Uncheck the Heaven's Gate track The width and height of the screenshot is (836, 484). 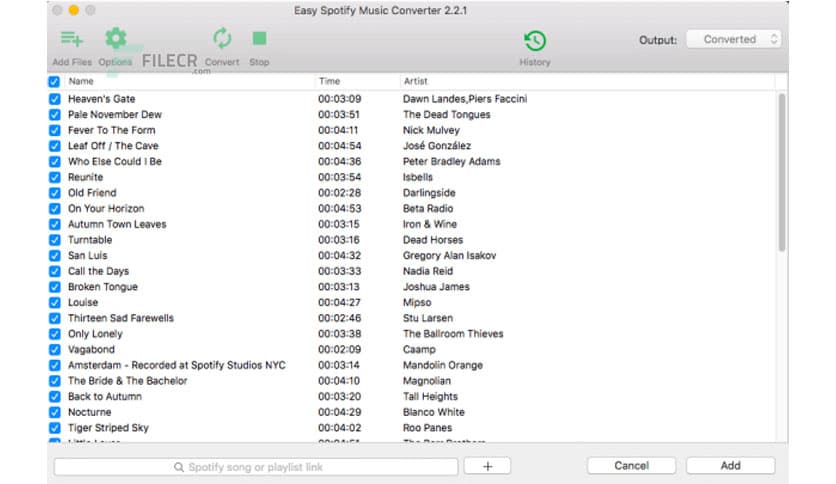[54, 99]
